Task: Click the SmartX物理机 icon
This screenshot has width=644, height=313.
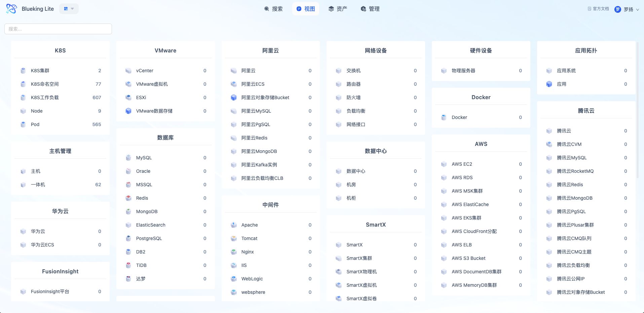Action: pyautogui.click(x=339, y=272)
